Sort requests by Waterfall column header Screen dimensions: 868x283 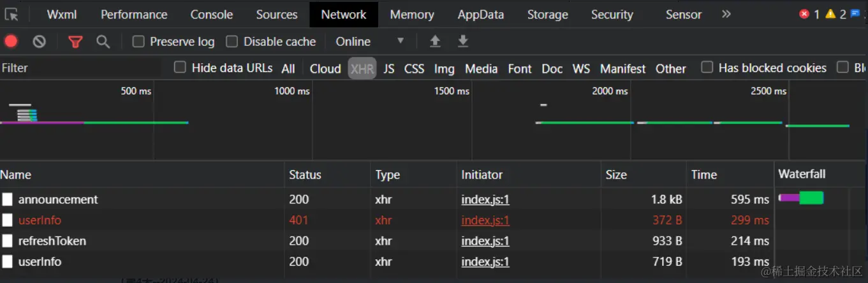point(802,175)
